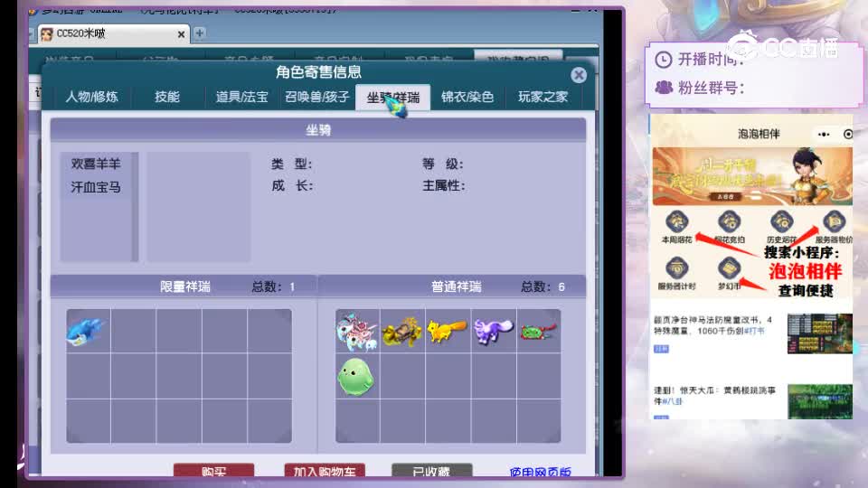Select the green blob mount icon
The image size is (868, 488).
click(356, 377)
